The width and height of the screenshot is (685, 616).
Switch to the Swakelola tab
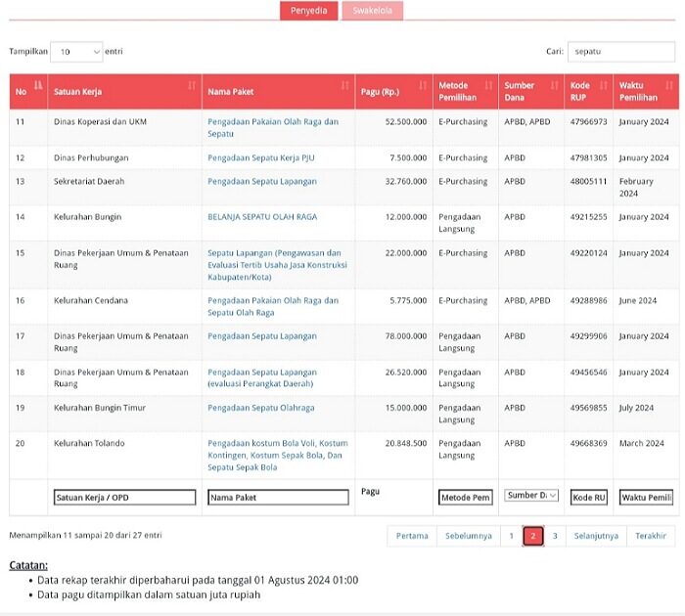tap(372, 11)
